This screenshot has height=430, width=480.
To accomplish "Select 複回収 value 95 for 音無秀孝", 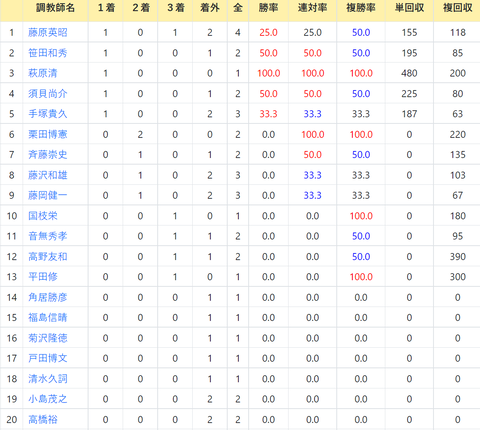I will click(x=458, y=236).
